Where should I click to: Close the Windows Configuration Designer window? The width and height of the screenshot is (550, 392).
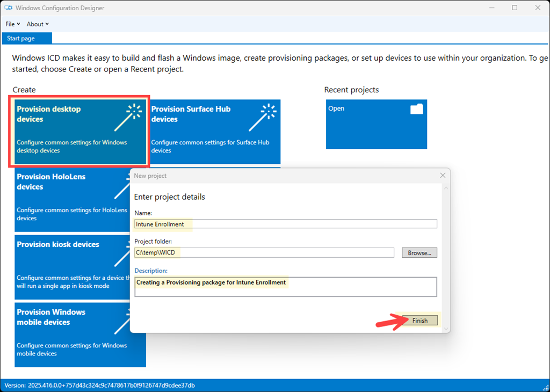(538, 8)
